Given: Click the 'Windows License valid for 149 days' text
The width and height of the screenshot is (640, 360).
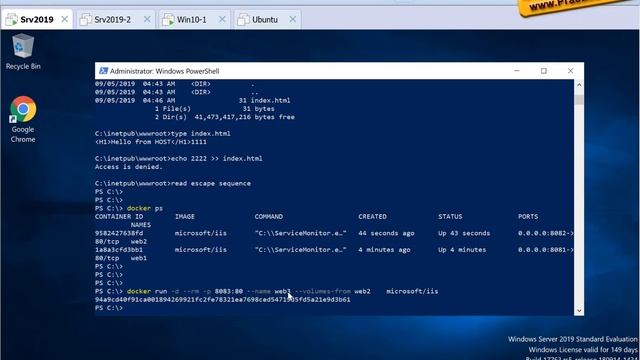Looking at the screenshot, I should tap(583, 350).
